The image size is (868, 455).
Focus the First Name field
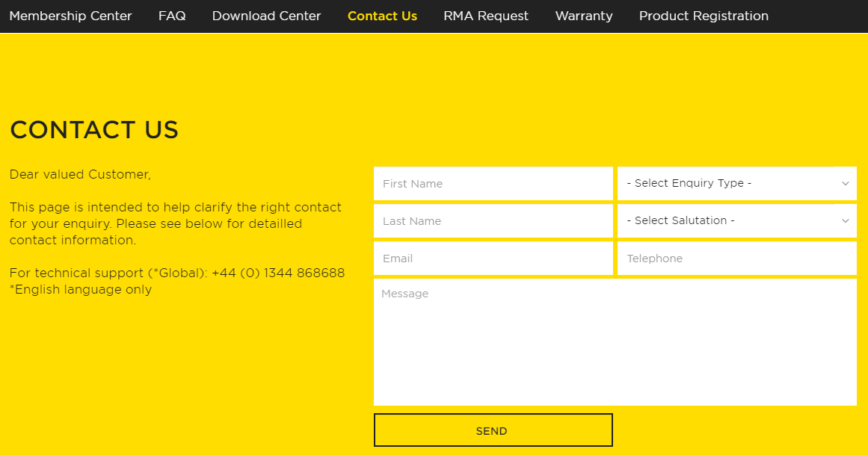[x=493, y=183]
